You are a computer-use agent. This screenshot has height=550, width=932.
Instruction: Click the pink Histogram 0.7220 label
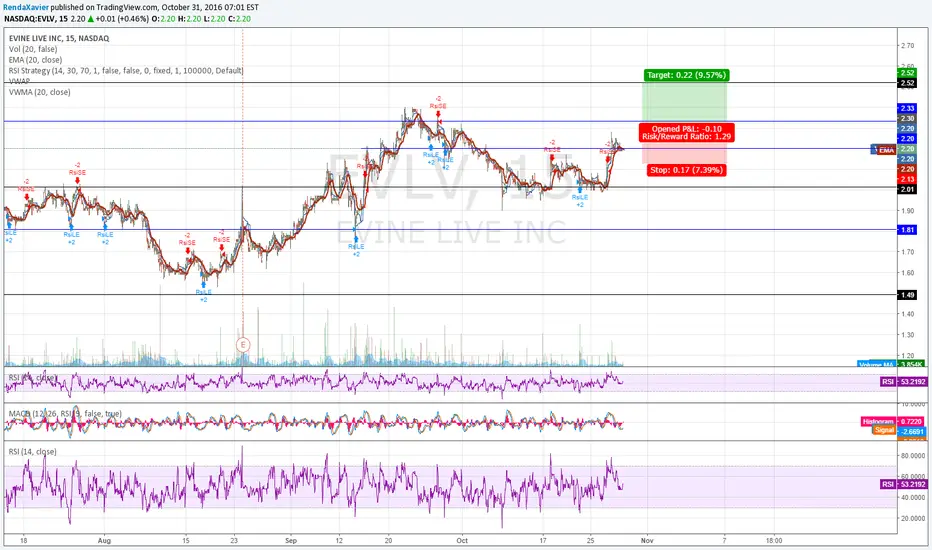(x=892, y=422)
